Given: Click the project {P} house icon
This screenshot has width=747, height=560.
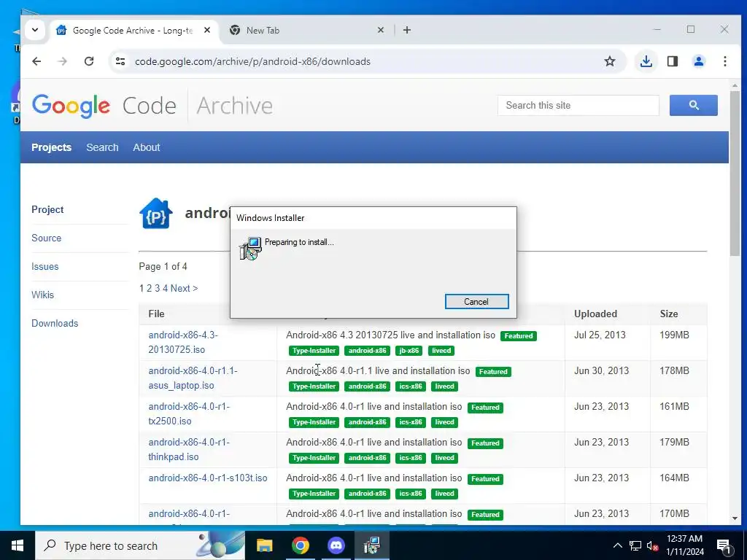Looking at the screenshot, I should (156, 214).
